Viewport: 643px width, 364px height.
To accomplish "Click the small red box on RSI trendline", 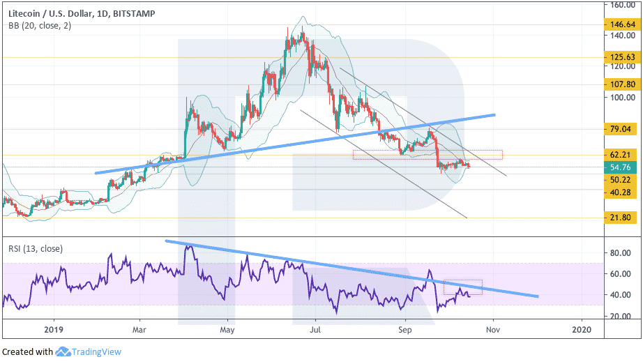I will click(463, 287).
